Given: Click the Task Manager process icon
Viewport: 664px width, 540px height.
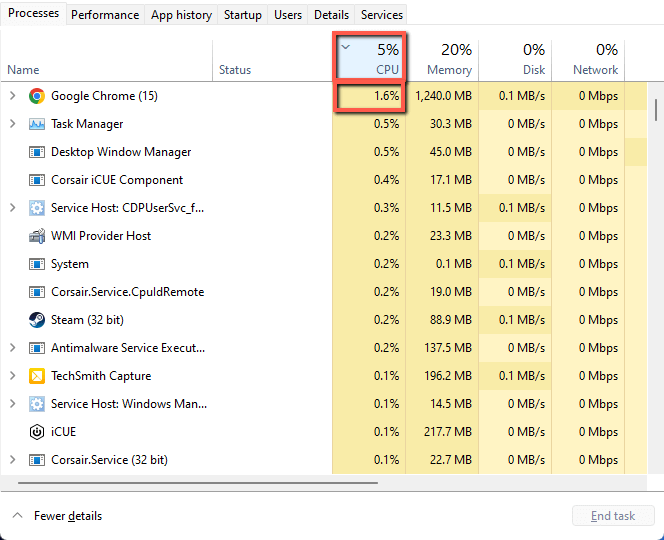Looking at the screenshot, I should (37, 124).
